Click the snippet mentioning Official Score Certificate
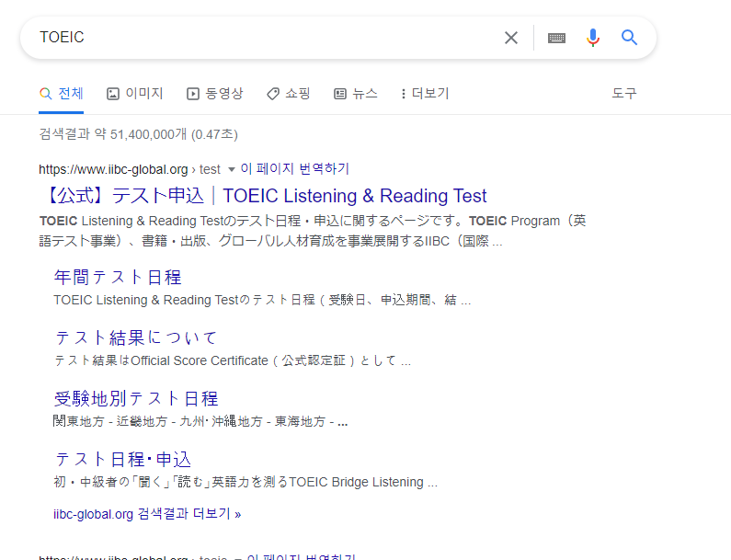 232,360
